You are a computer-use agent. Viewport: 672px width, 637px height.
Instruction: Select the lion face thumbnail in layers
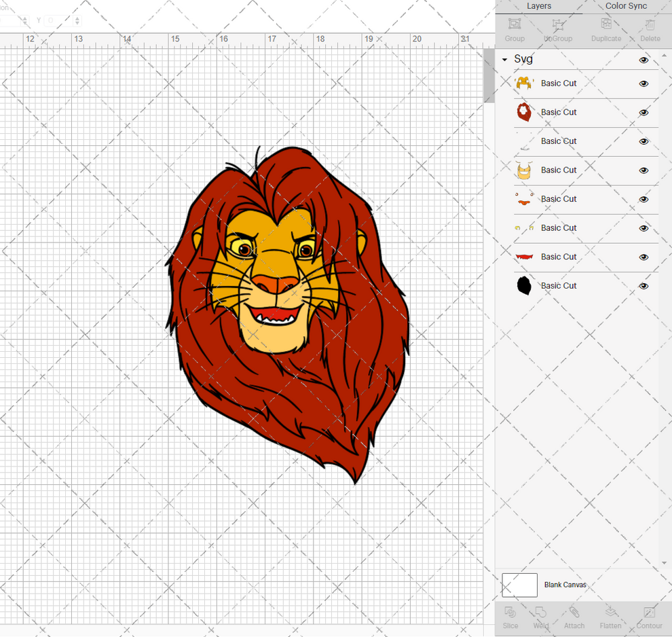pos(523,170)
